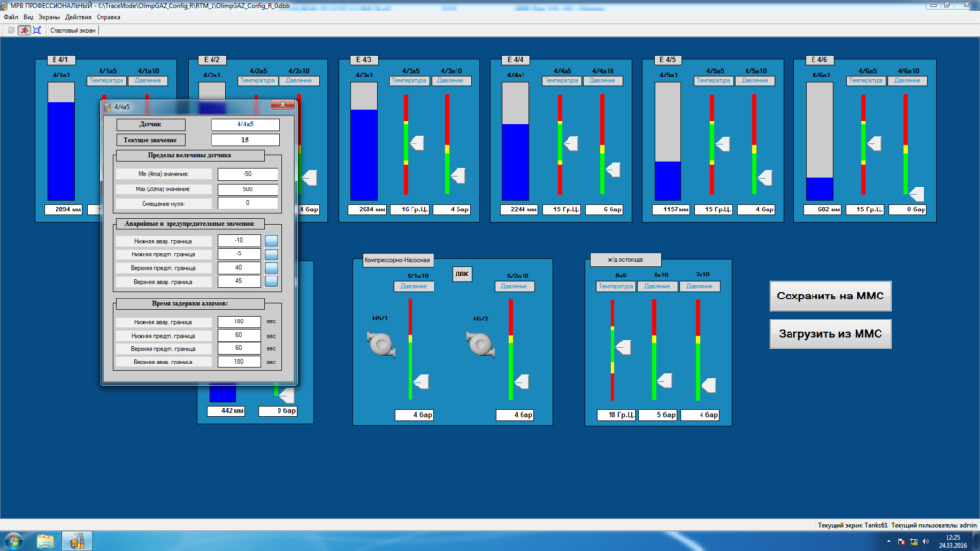
Task: Toggle the blue button beside Нижняя авар. граница -10
Action: [x=271, y=240]
